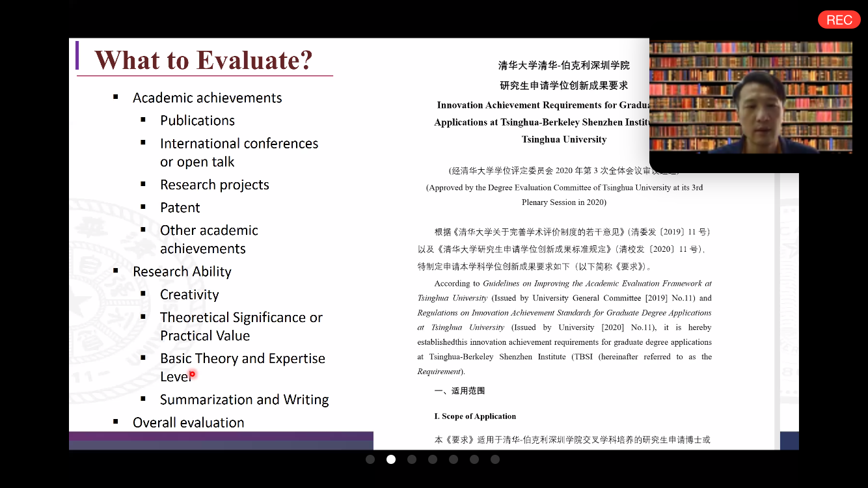Click 'Other academic achievements' text
The image size is (868, 488).
[209, 239]
